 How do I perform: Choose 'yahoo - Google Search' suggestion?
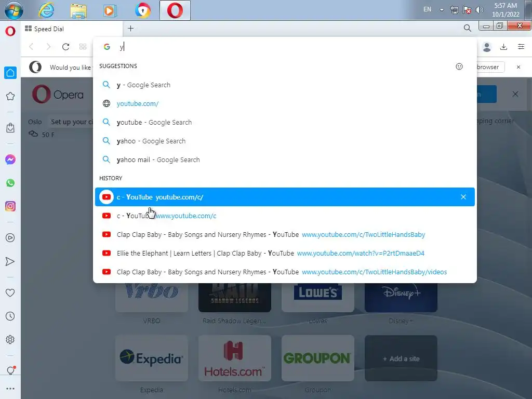(x=285, y=141)
